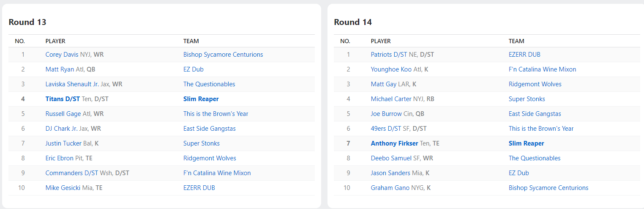Click The Questionables team in Round 13

[x=209, y=84]
